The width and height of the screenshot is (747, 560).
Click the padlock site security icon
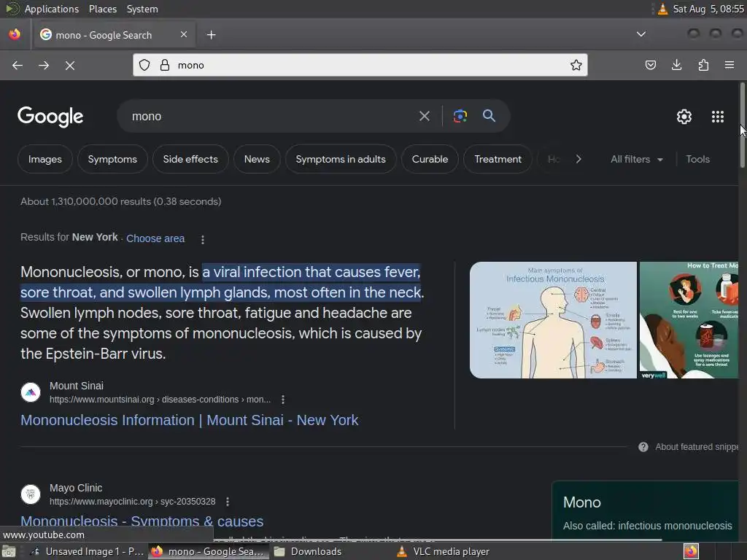pos(165,65)
